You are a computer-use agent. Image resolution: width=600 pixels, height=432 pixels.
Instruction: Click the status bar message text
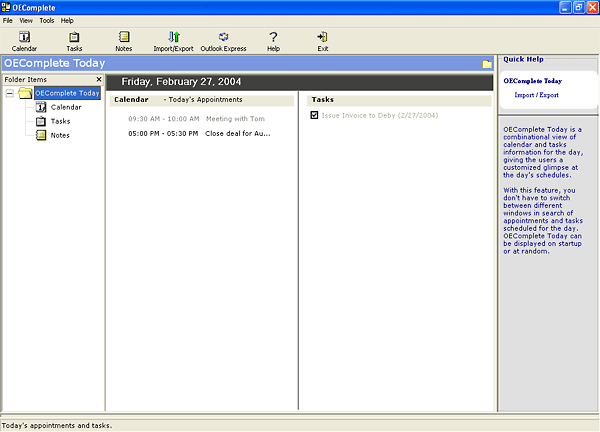pos(57,425)
